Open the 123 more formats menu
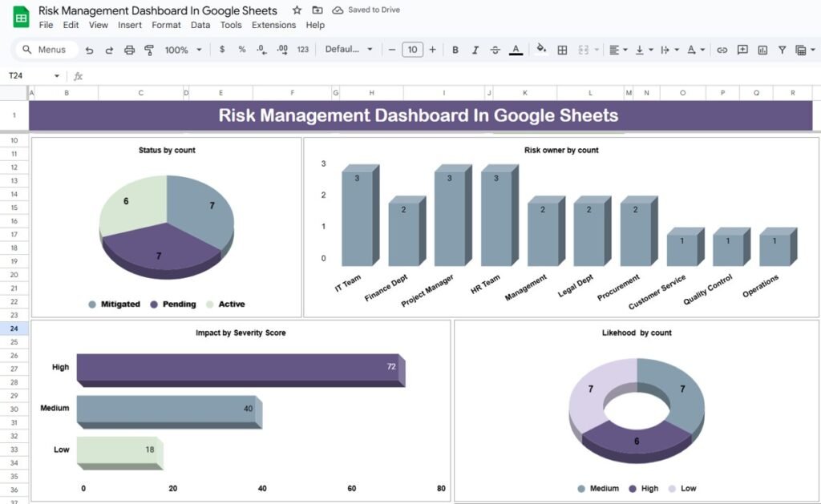The width and height of the screenshot is (821, 504). coord(302,49)
